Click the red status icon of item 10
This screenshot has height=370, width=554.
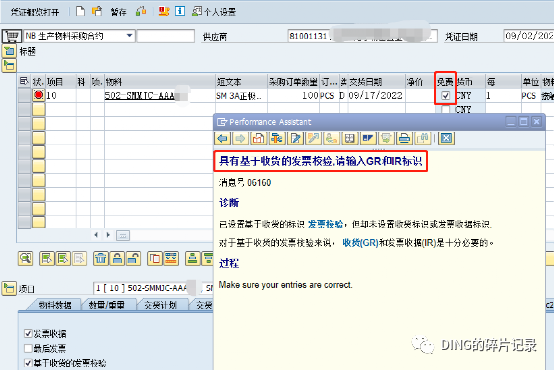click(39, 95)
